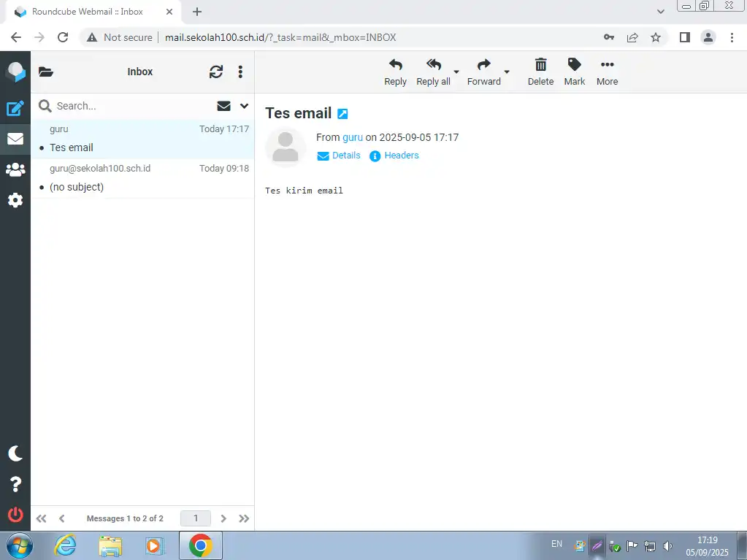Toggle dark mode with moon icon
747x560 pixels.
(x=15, y=453)
